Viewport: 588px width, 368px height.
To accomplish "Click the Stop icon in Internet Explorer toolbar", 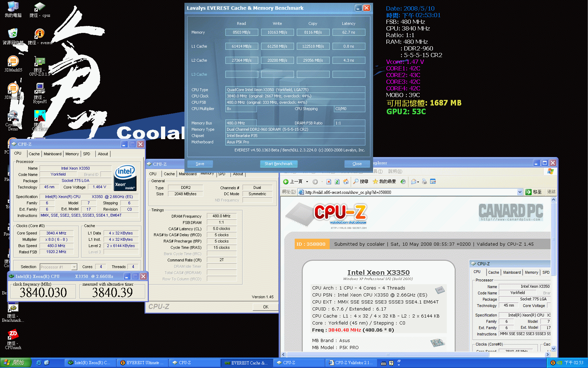I will [329, 182].
